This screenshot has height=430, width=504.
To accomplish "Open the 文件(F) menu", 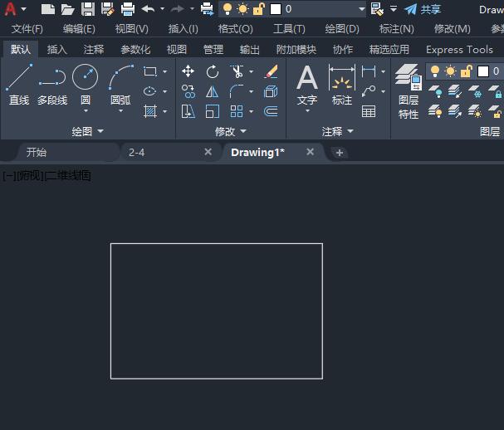I will (27, 29).
